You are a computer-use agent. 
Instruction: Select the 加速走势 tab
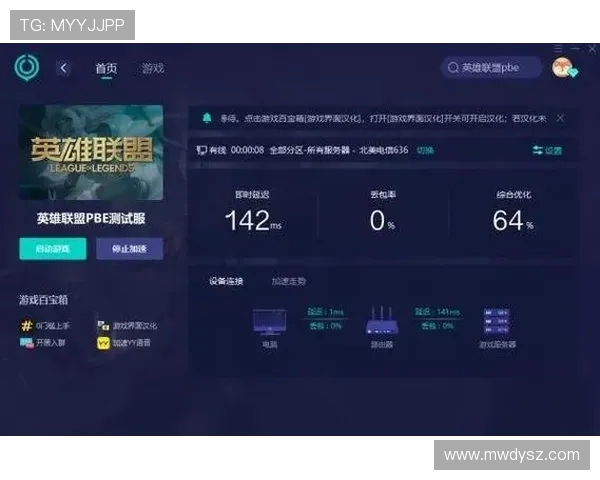click(x=289, y=281)
